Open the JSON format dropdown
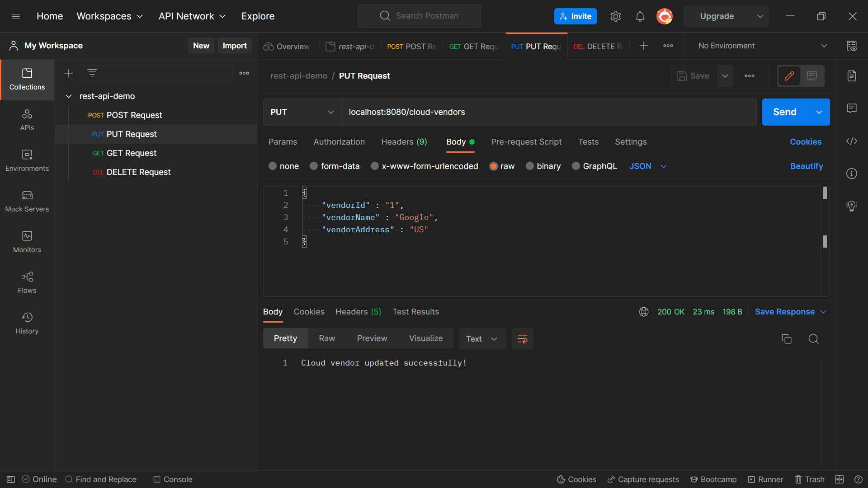Screen dimensions: 868x488 tap(648, 166)
